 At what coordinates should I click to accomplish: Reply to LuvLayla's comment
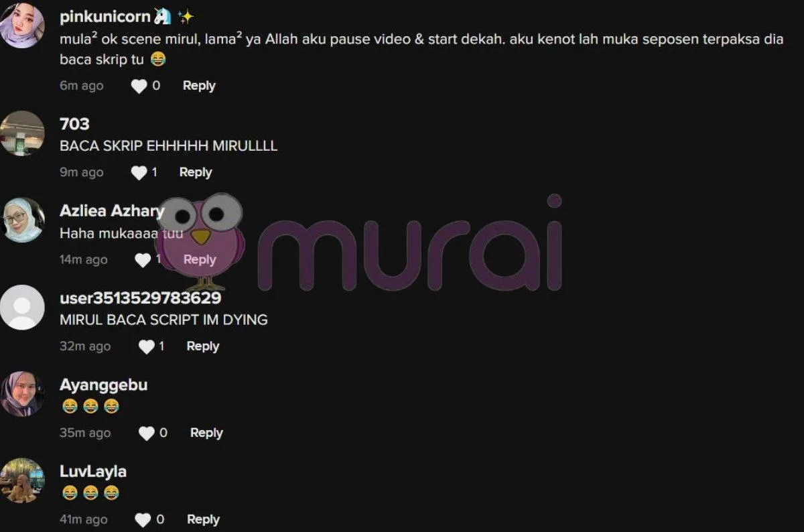pos(203,519)
